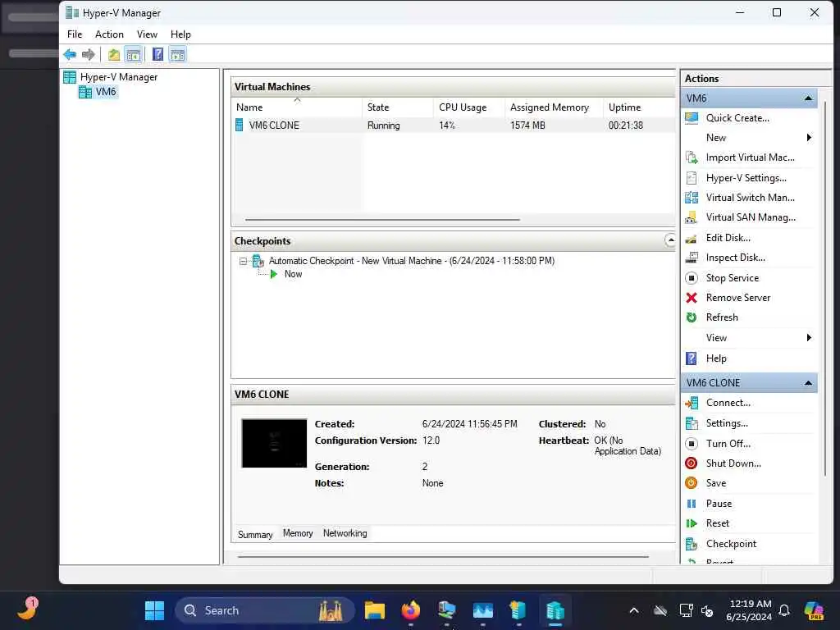The image size is (840, 630).
Task: Show hidden system tray icons chevron
Action: pyautogui.click(x=634, y=610)
